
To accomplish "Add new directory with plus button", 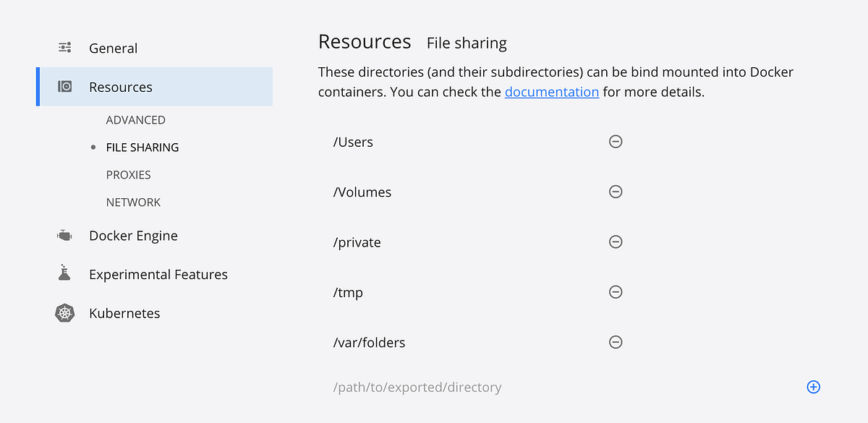I will [813, 387].
